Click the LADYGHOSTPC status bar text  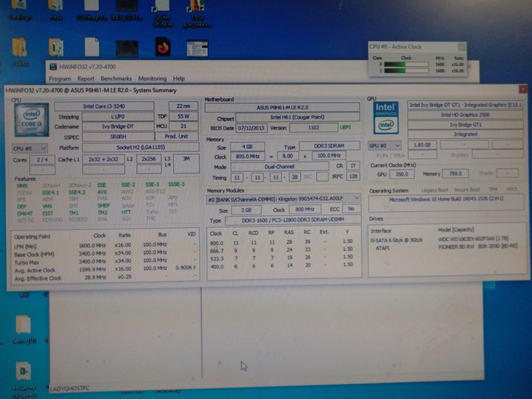70,388
